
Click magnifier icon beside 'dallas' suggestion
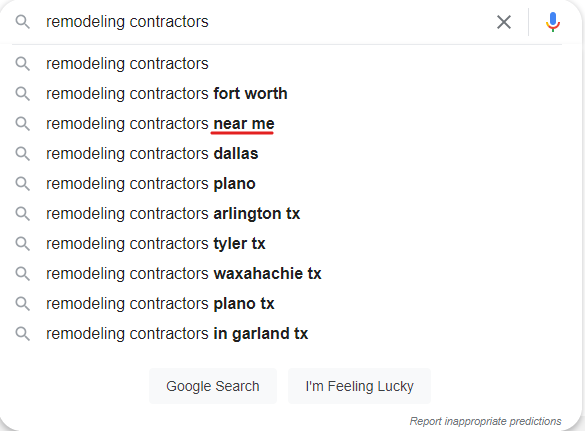[22, 154]
